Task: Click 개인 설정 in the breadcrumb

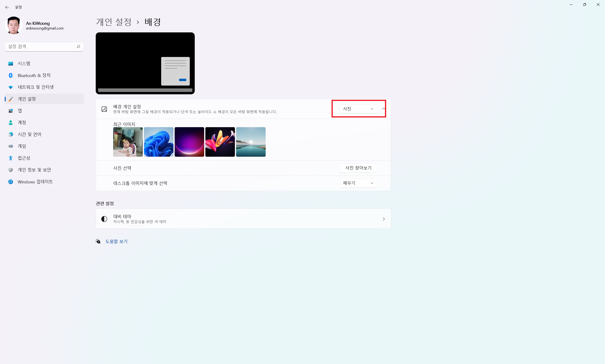Action: point(113,22)
